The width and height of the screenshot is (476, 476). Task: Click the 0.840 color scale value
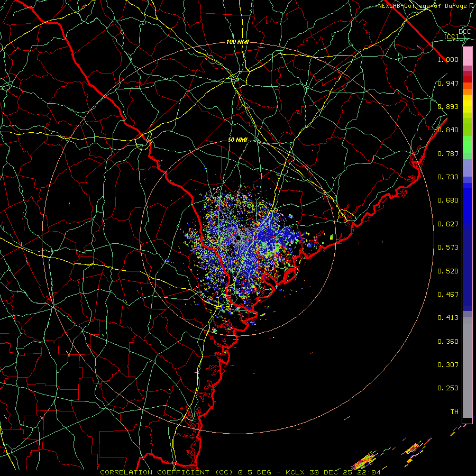tap(448, 130)
